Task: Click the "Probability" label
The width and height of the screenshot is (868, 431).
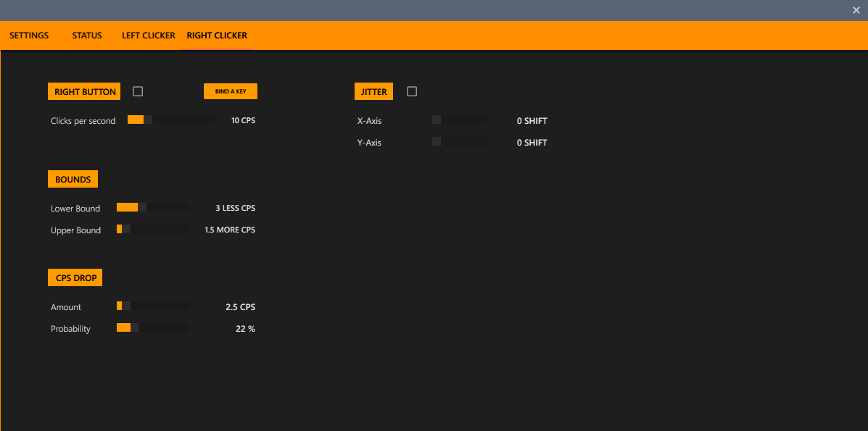Action: point(70,329)
